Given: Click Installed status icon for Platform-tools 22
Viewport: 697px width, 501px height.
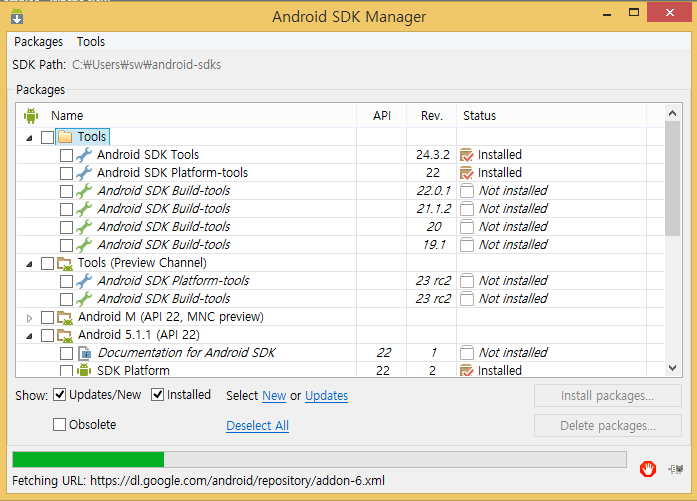Looking at the screenshot, I should point(467,172).
